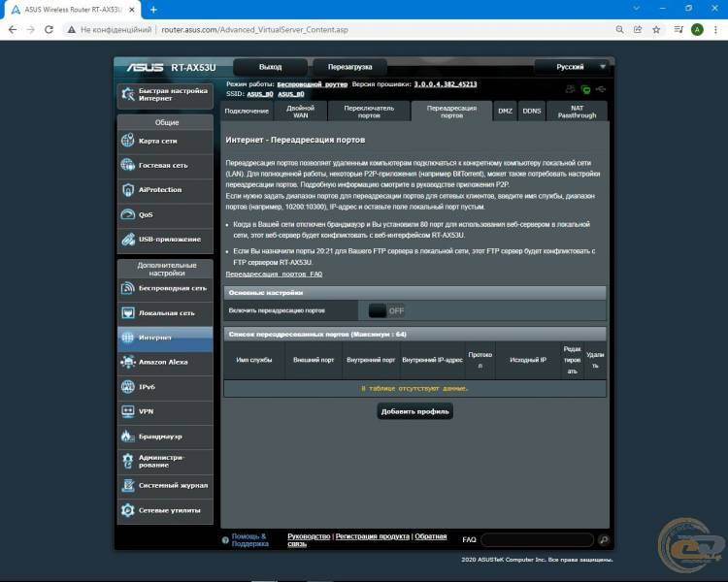The height and width of the screenshot is (582, 728).
Task: Switch to Переключатель портов tab
Action: pyautogui.click(x=369, y=111)
